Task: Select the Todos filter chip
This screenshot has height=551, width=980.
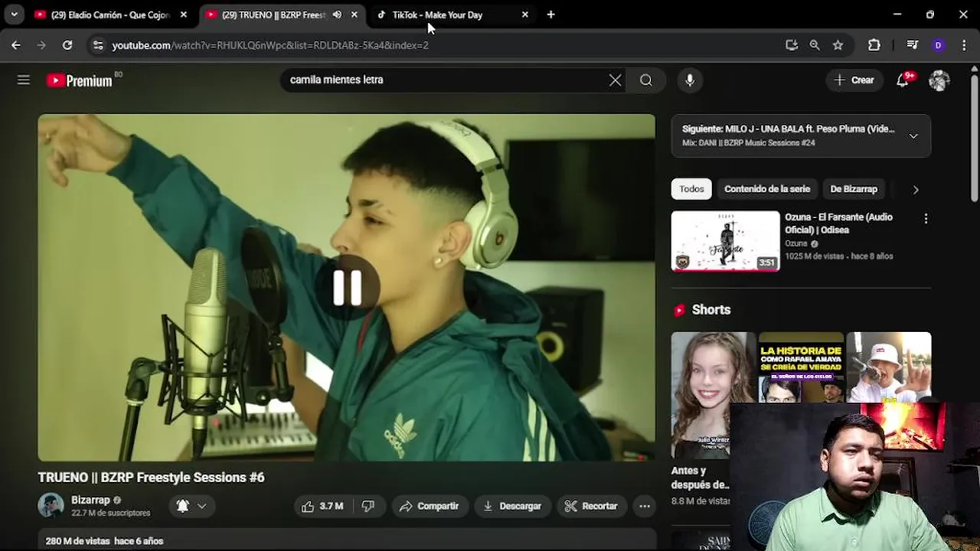Action: (691, 189)
